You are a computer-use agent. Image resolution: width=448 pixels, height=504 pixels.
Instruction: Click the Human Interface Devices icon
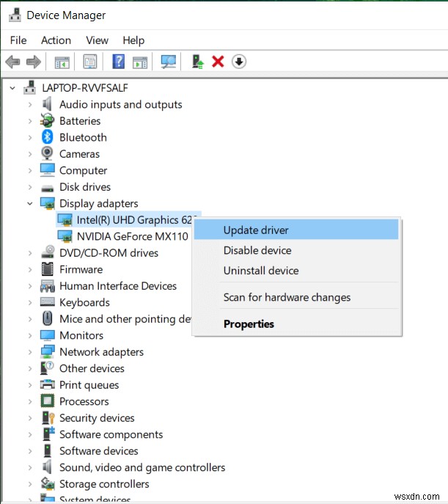click(48, 286)
